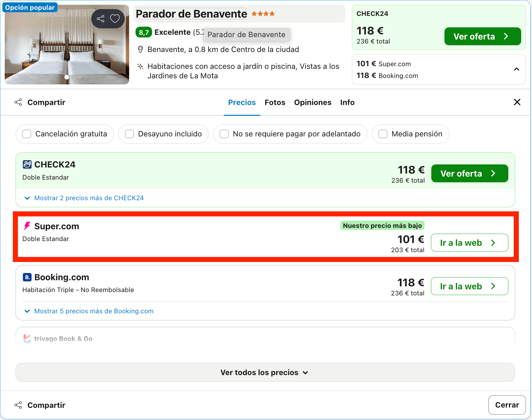Open the Info tab

347,102
